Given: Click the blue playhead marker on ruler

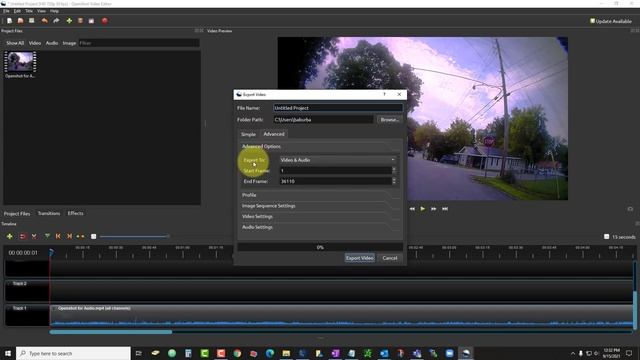Looking at the screenshot, I should (51, 253).
